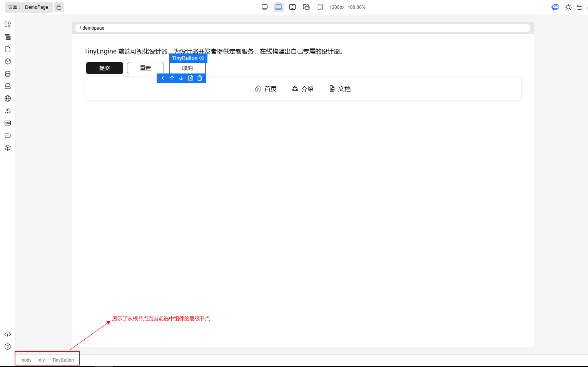This screenshot has width=588, height=367.
Task: Open the VAR state variables panel
Action: click(x=8, y=123)
